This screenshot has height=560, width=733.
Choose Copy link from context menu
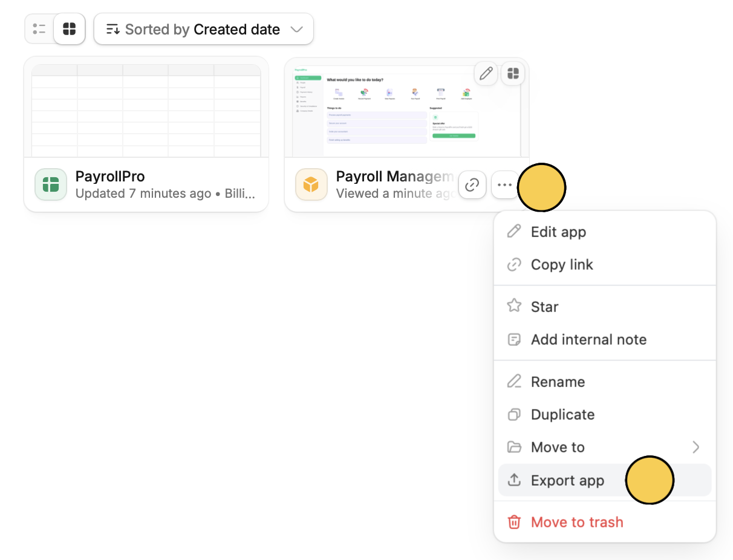tap(605, 264)
